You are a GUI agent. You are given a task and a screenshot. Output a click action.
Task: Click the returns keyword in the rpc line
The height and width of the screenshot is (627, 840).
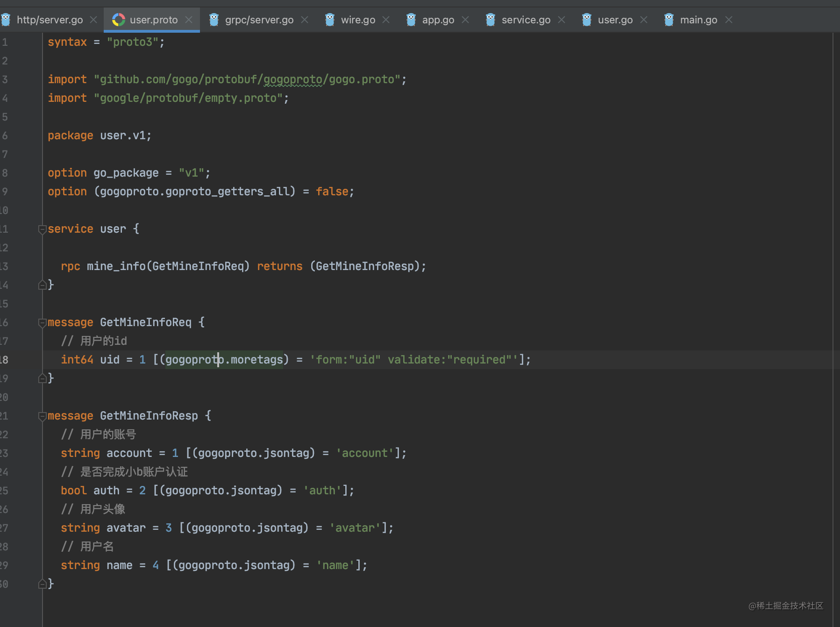point(280,266)
